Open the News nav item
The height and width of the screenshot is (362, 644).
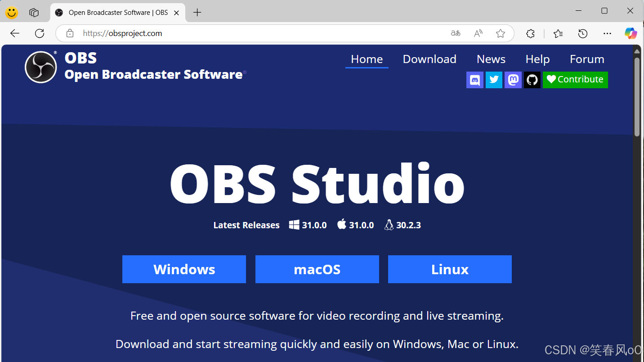491,59
